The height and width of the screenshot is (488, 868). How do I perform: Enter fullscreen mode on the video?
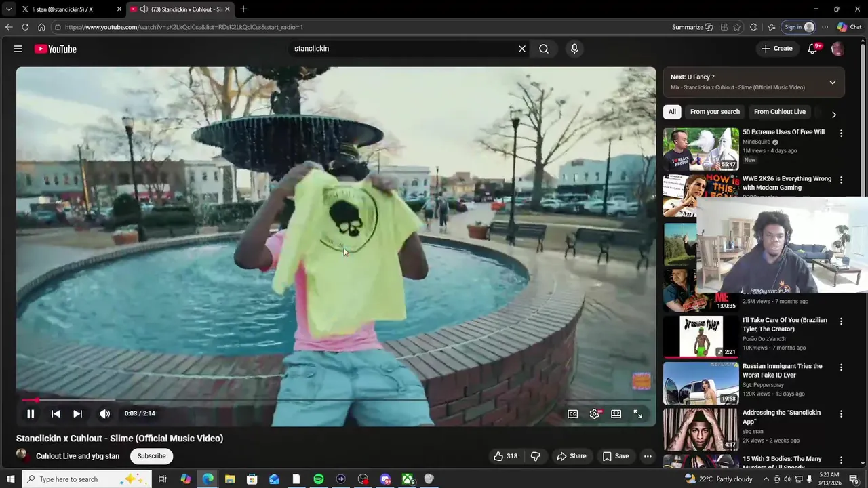click(x=637, y=414)
